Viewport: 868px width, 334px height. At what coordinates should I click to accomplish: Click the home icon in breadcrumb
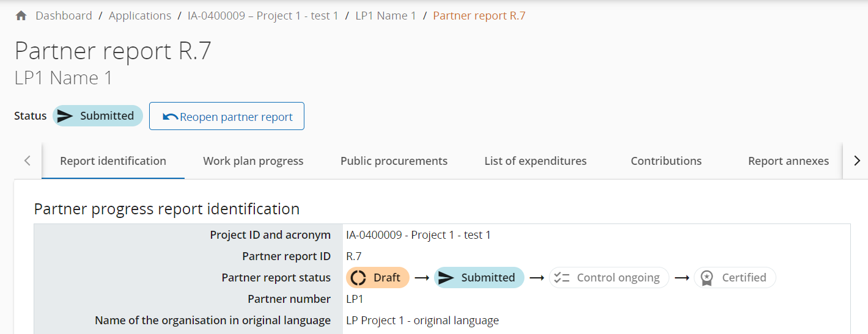click(21, 16)
